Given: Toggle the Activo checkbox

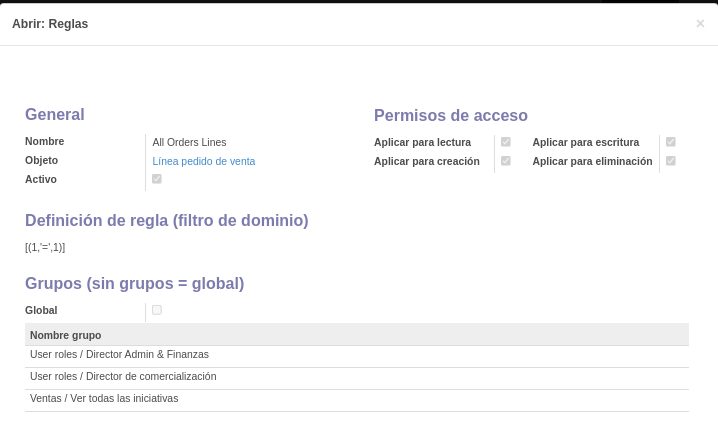Looking at the screenshot, I should 157,179.
